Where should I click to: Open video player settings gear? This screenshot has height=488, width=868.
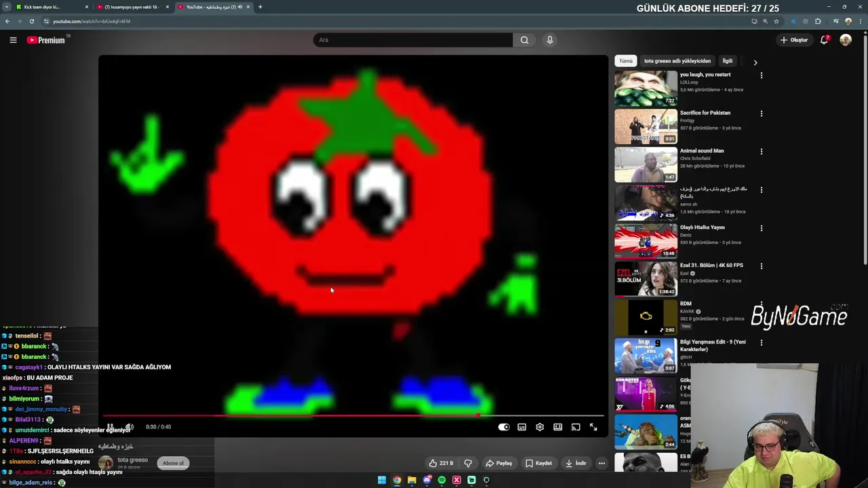click(x=540, y=427)
